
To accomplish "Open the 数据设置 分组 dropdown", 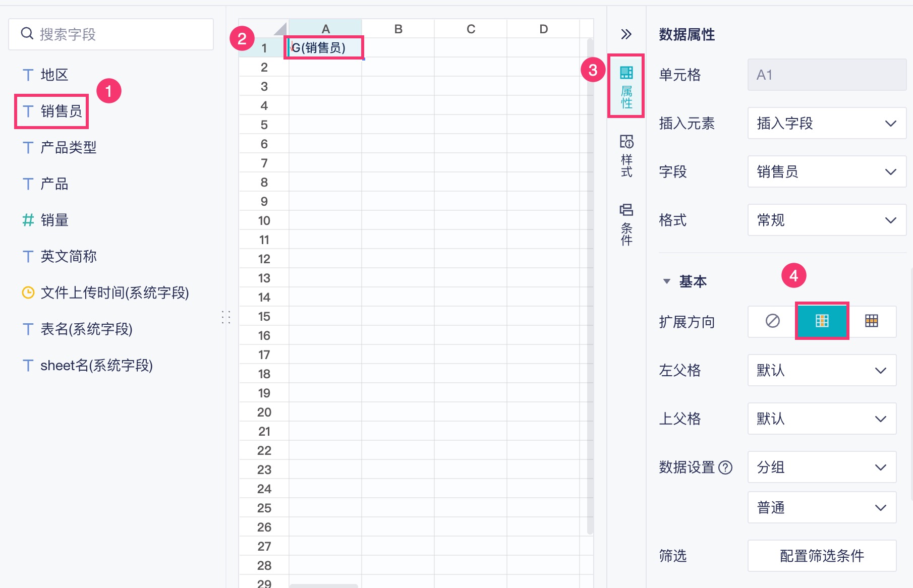I will pyautogui.click(x=822, y=467).
